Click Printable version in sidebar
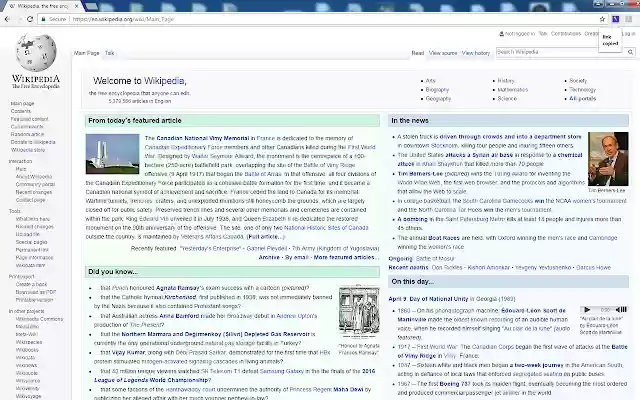This screenshot has width=640, height=400. click(34, 300)
